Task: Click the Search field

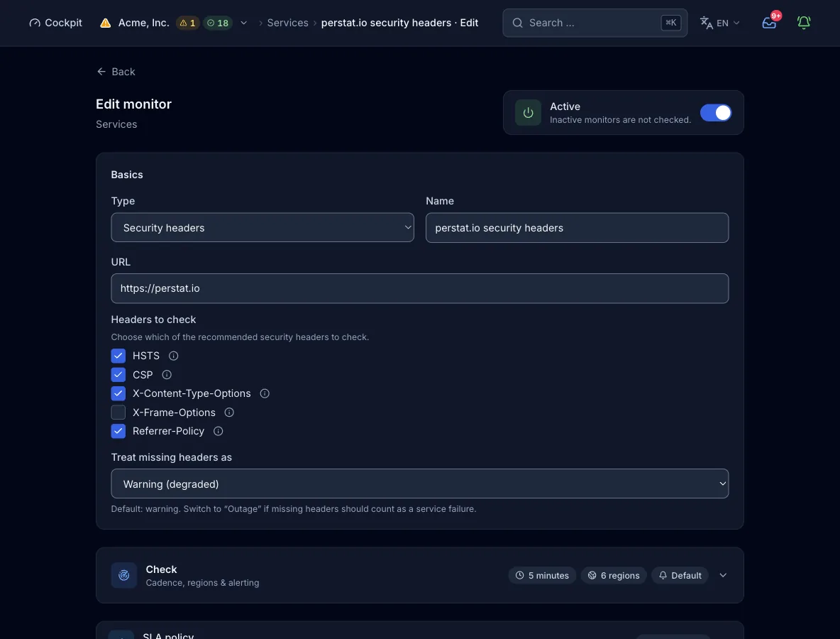Action: [x=595, y=23]
